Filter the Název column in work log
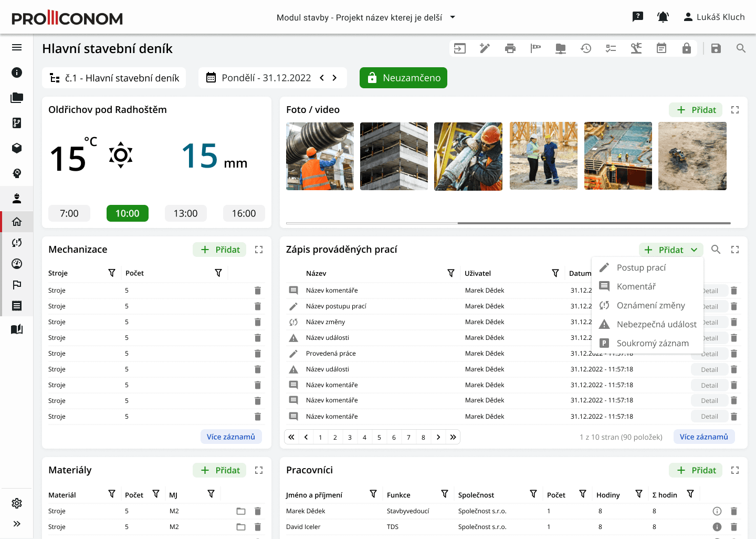 [x=450, y=273]
